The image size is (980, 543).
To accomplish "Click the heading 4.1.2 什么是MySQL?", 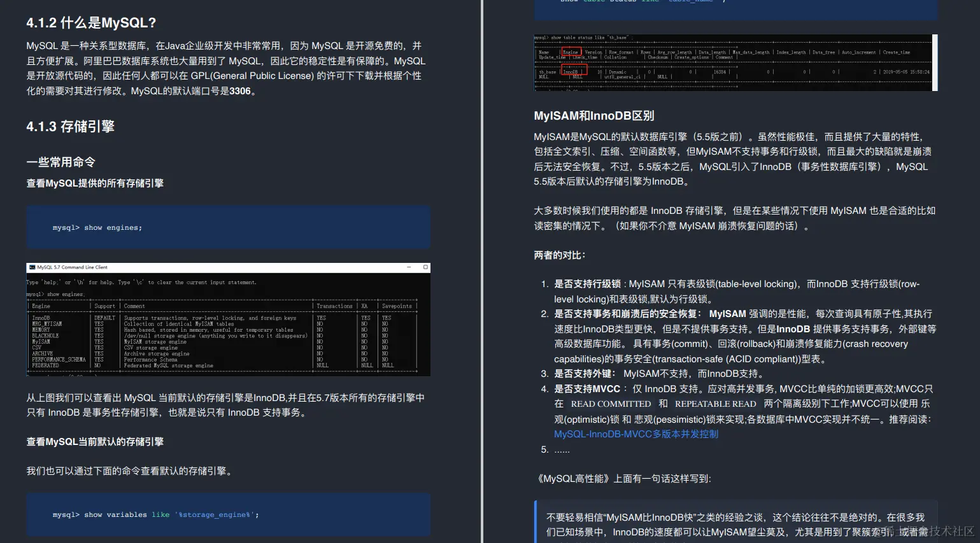I will coord(91,23).
